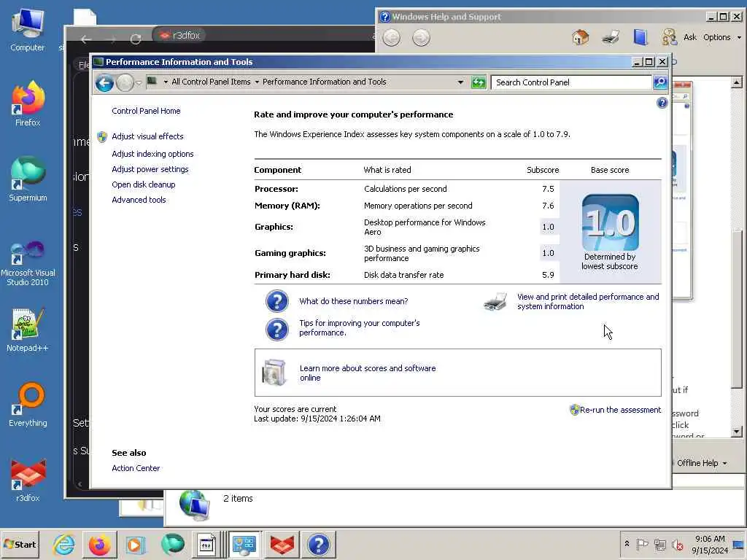Select the Firefox desktop shortcut

(28, 104)
